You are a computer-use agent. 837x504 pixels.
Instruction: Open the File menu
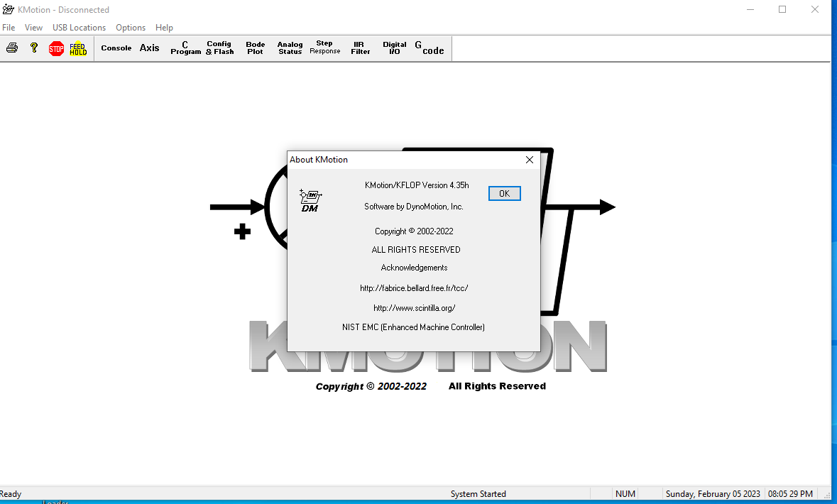[9, 28]
